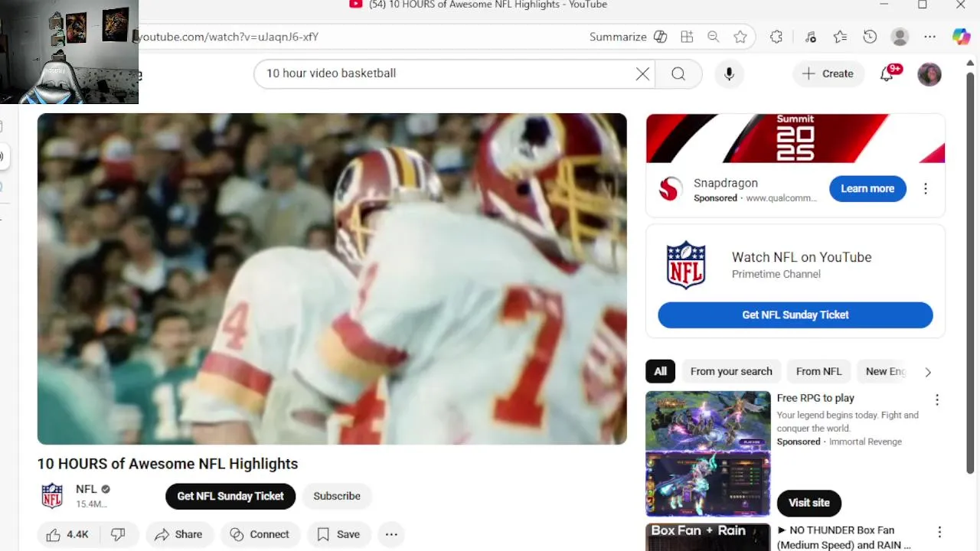Click the video title text

[168, 464]
